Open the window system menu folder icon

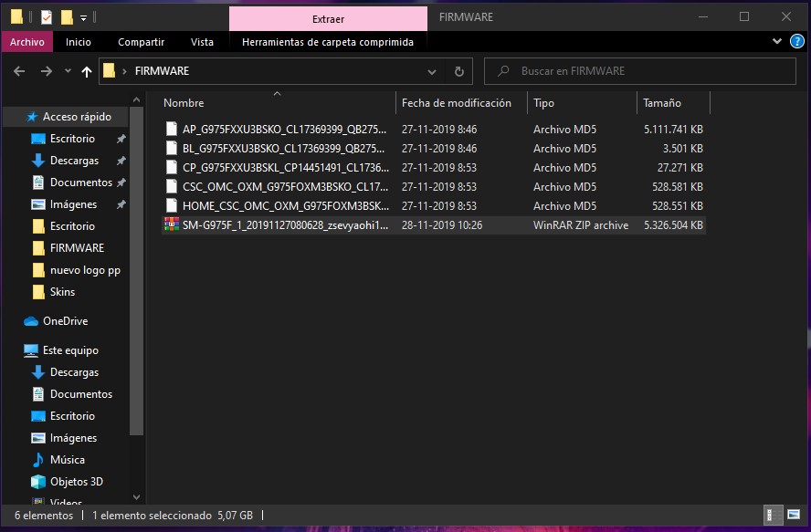coord(16,17)
